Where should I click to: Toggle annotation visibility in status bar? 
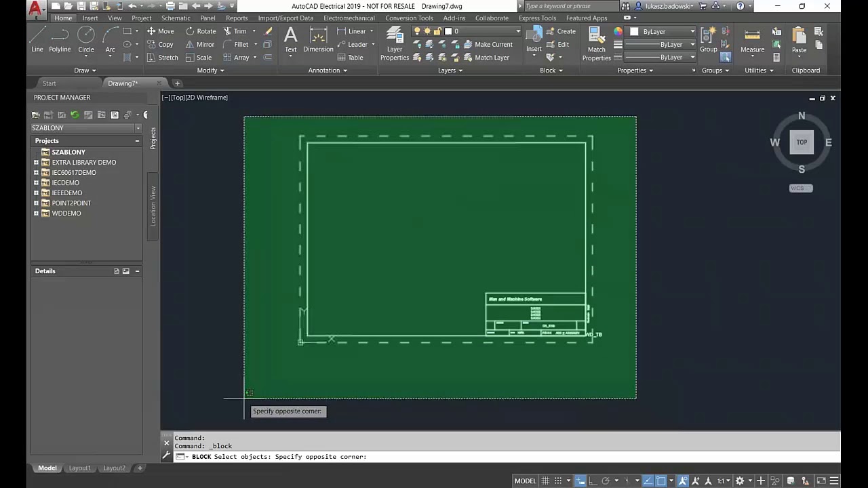pos(682,481)
